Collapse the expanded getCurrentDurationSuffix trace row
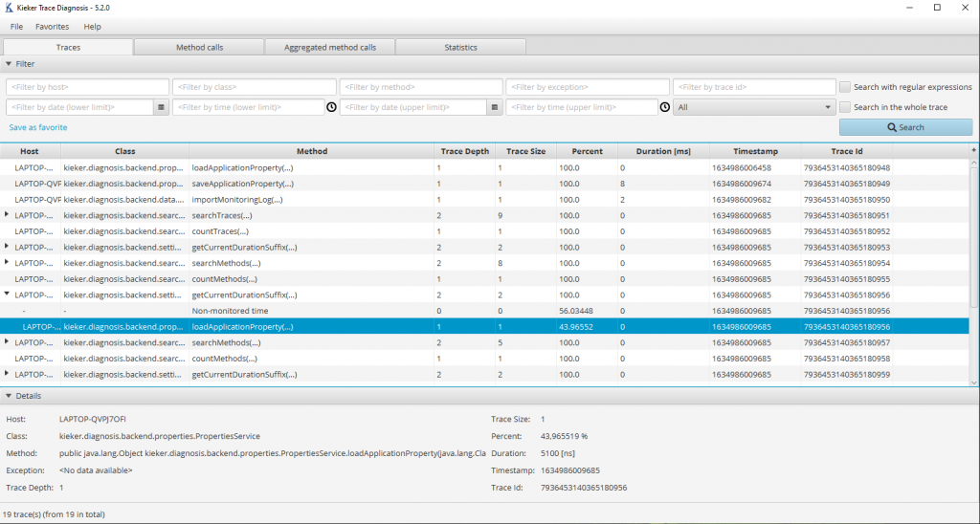 coord(7,295)
